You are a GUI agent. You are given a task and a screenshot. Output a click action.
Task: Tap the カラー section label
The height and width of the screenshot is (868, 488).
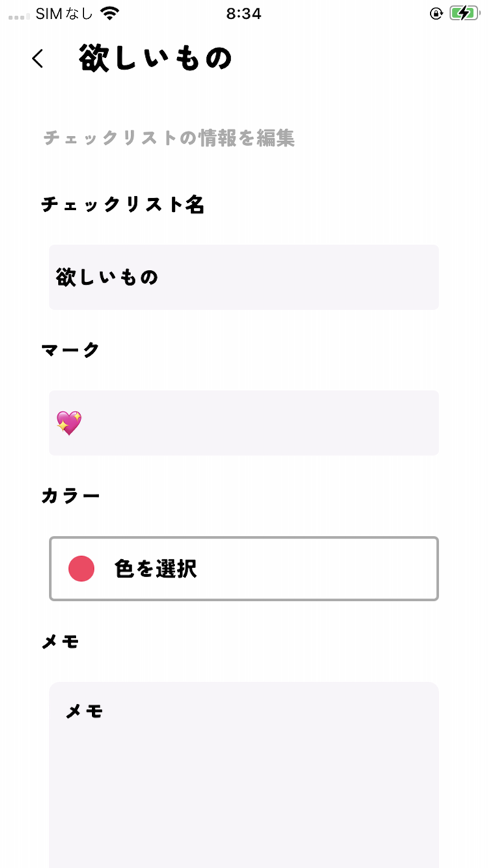point(71,496)
